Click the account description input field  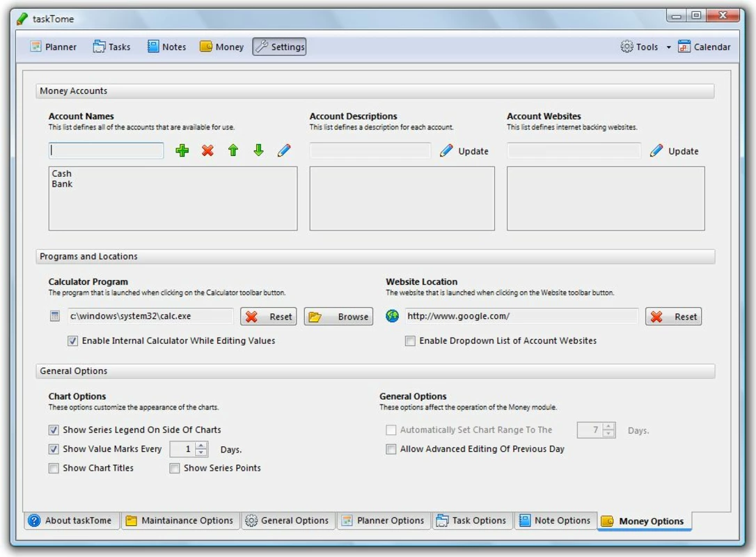click(370, 150)
